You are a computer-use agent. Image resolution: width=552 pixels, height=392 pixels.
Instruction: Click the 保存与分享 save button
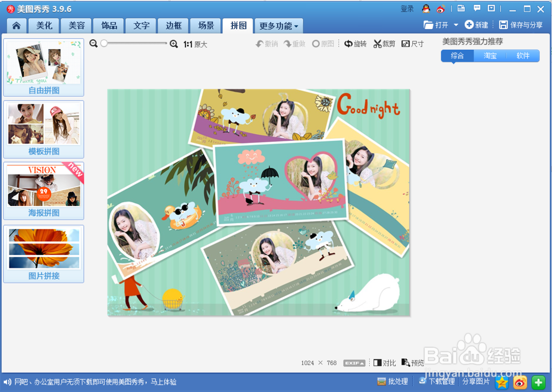pos(519,24)
